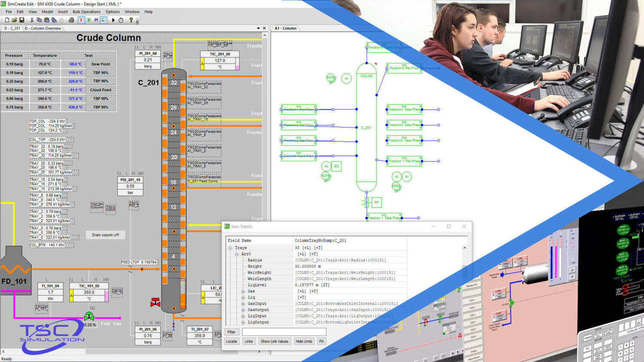Select the LiqLevel value 0.157877 m

307,285
